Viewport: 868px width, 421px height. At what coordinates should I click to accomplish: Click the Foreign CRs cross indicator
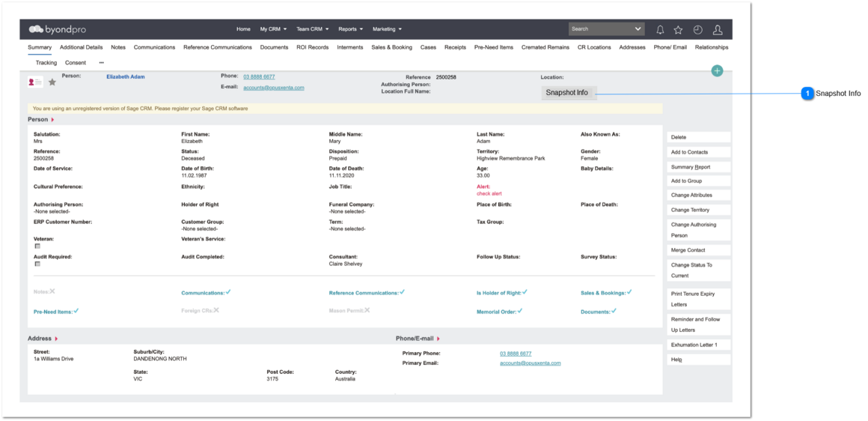[216, 310]
